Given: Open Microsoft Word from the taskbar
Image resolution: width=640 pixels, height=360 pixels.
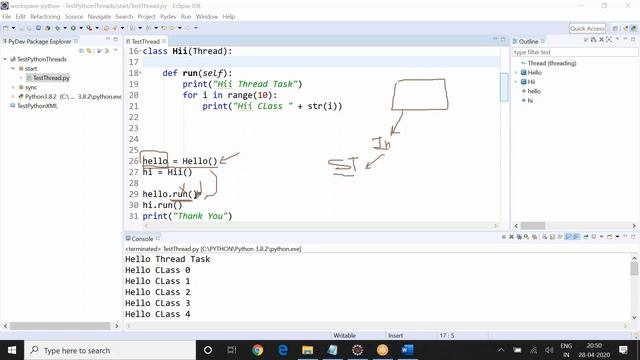Looking at the screenshot, I should [407, 350].
